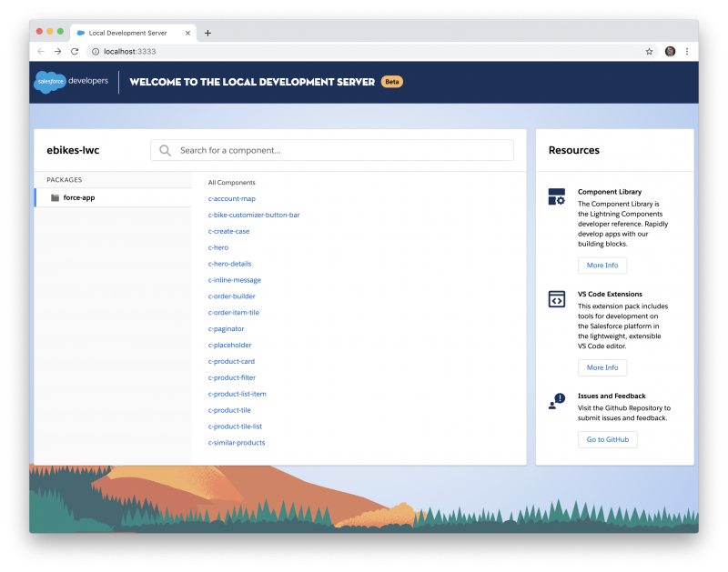Reload the localhost page
Viewport: 728px width, 572px height.
click(75, 52)
